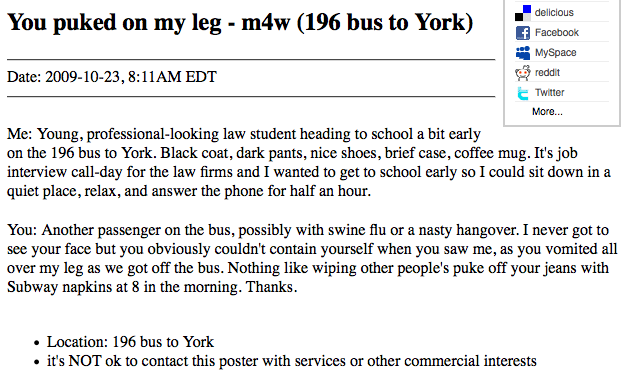Share post via Facebook text link

[x=557, y=33]
